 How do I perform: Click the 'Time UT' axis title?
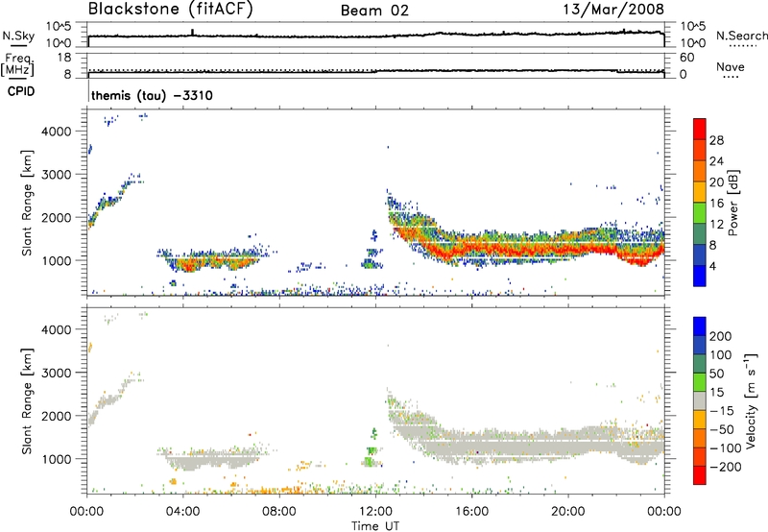point(375,526)
